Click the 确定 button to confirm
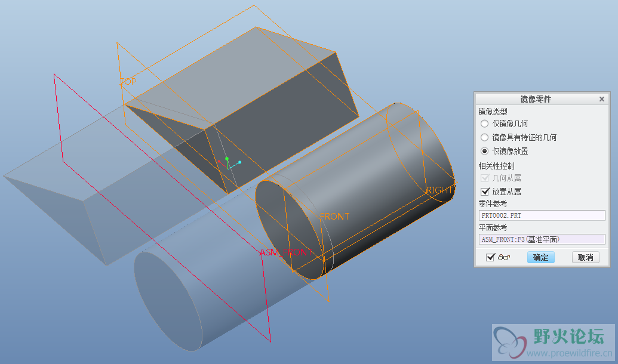This screenshot has width=618, height=364. click(x=541, y=257)
